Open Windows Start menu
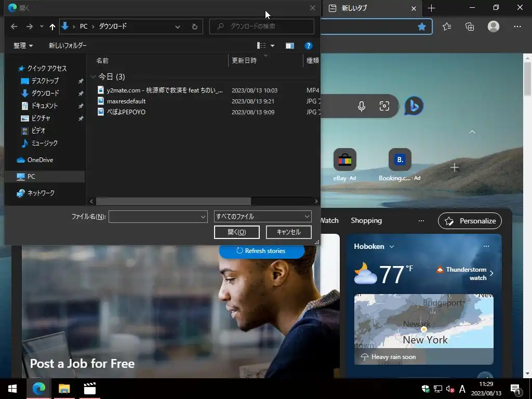This screenshot has width=532, height=399. (12, 389)
